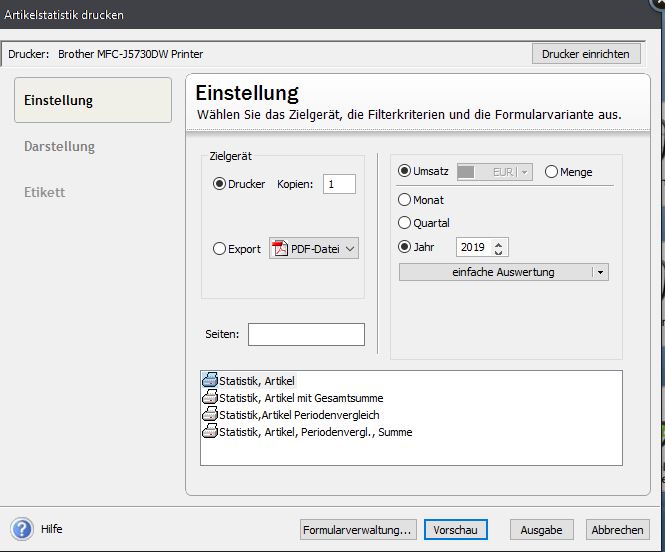
Task: Open Formularverwaltung...
Action: [x=358, y=530]
